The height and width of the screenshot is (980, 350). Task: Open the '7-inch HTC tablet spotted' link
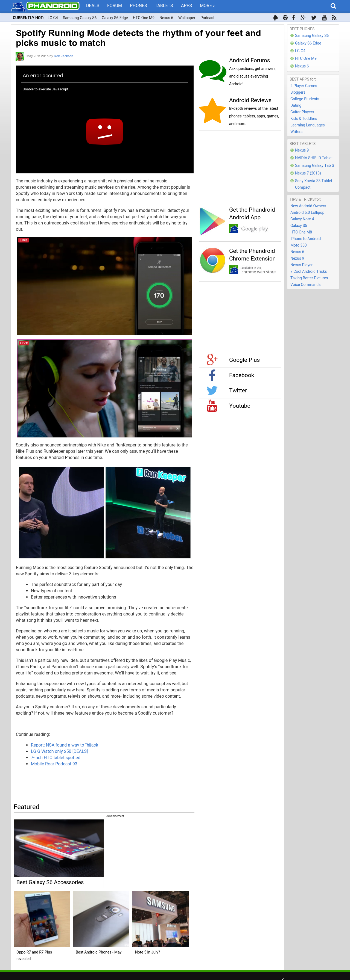click(x=56, y=758)
